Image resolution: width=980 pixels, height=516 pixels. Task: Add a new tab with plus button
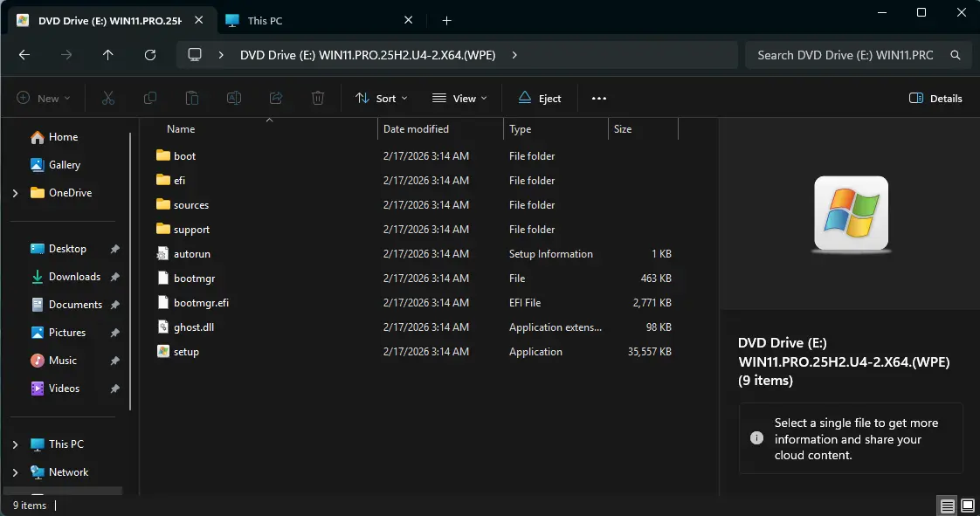click(x=446, y=21)
